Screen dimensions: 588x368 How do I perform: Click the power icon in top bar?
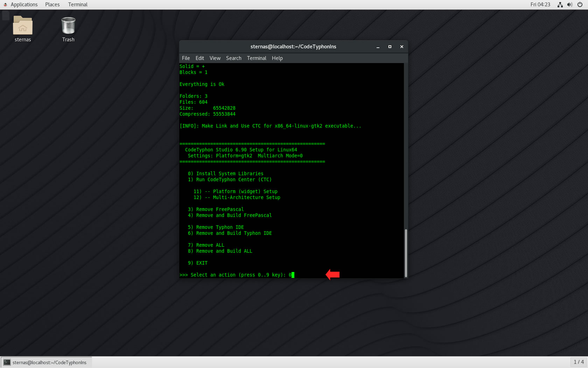pyautogui.click(x=580, y=5)
